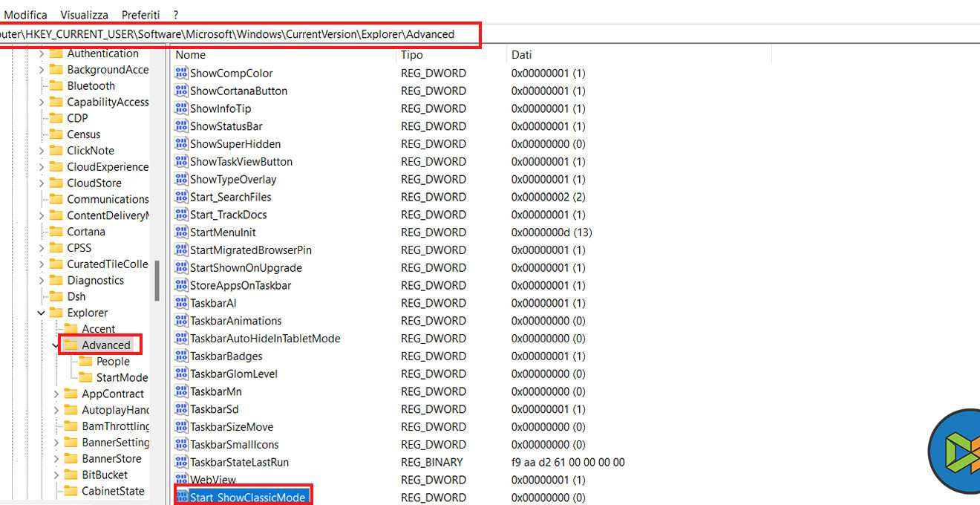
Task: Select the CPSS key
Action: (79, 248)
